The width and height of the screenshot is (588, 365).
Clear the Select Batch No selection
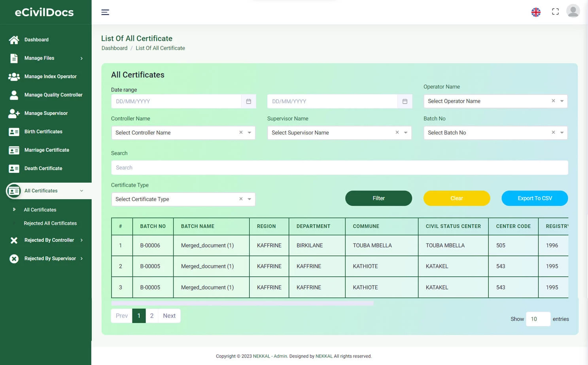pyautogui.click(x=553, y=132)
